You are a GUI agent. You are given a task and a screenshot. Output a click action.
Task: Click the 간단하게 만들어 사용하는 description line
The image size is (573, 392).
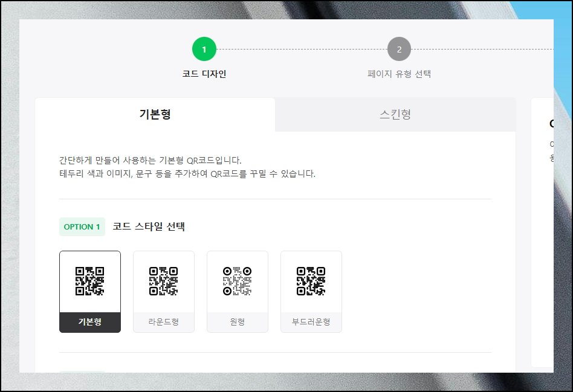point(150,161)
